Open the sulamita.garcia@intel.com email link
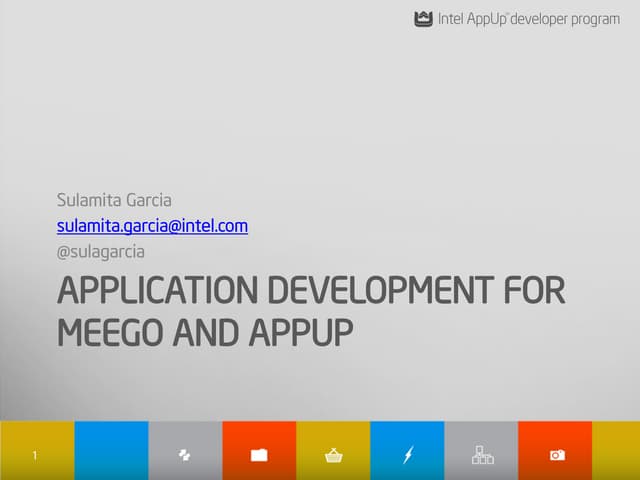Image resolution: width=640 pixels, height=480 pixels. 152,226
